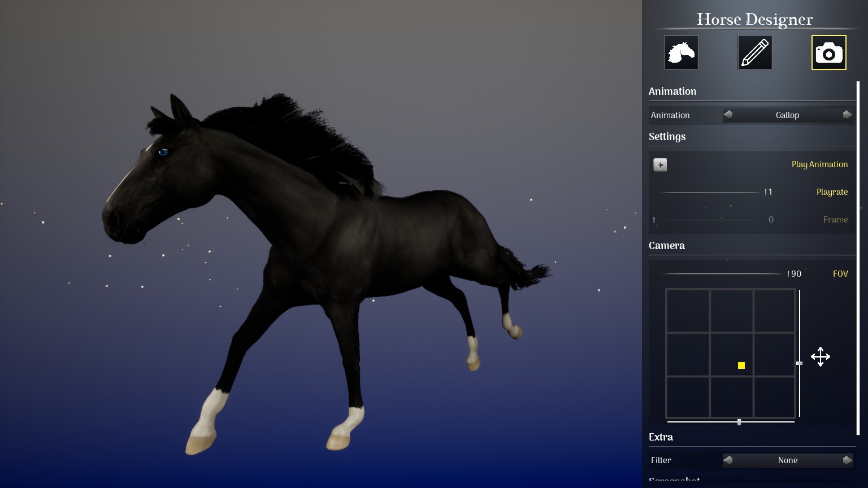Switch to the pencil edit tab
The width and height of the screenshot is (868, 488).
[755, 53]
